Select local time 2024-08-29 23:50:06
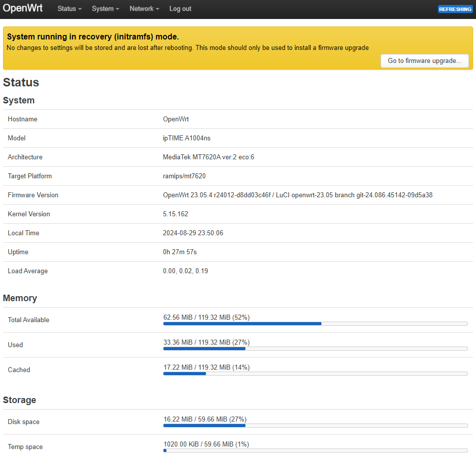 tap(193, 233)
